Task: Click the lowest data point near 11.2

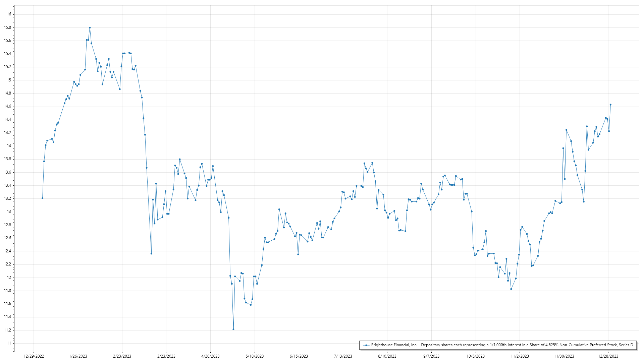Action: pos(233,329)
